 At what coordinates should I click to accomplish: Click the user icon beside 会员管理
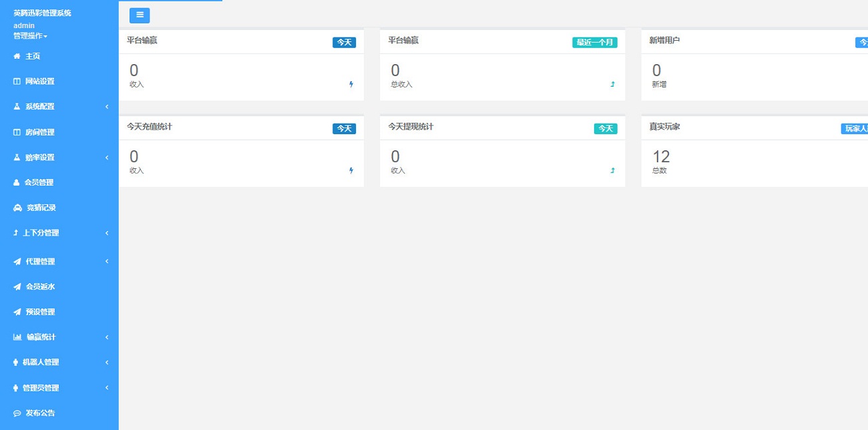click(17, 183)
